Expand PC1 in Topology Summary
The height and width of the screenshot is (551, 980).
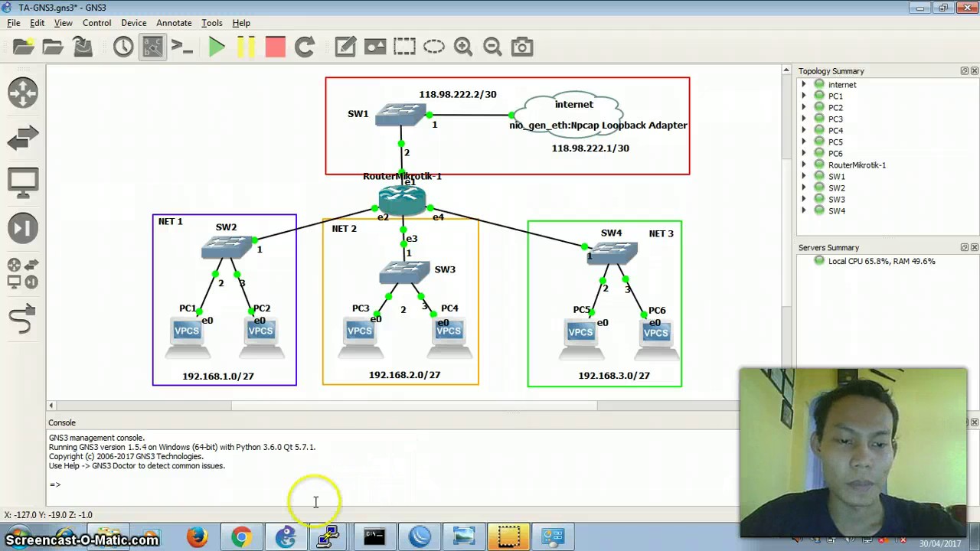point(804,96)
